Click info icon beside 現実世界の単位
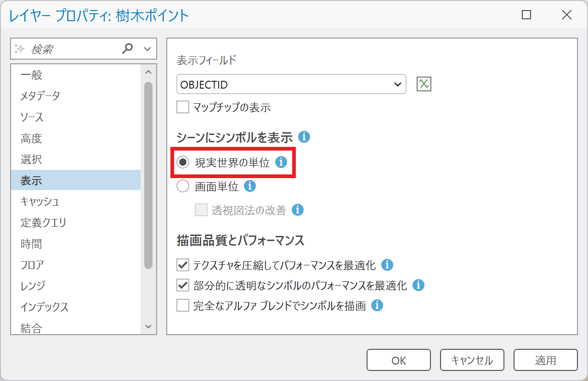 pos(281,162)
